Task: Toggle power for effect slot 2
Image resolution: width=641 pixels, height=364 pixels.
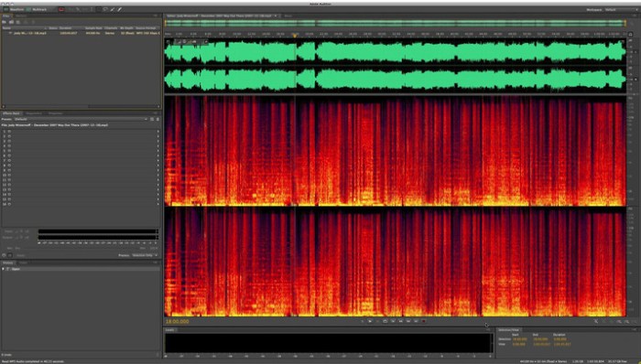Action: (9, 136)
